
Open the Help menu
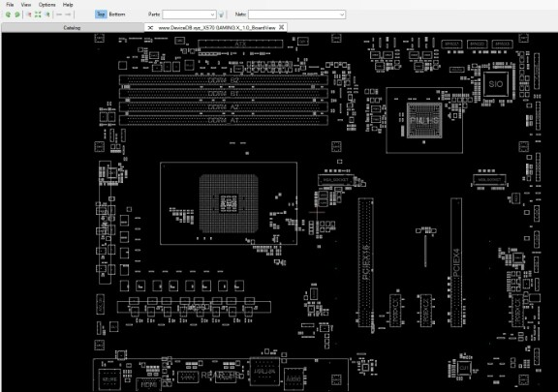tap(68, 5)
